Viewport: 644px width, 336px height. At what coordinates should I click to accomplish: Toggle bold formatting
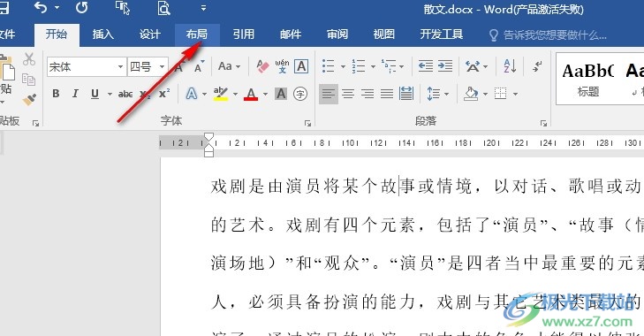tap(56, 94)
